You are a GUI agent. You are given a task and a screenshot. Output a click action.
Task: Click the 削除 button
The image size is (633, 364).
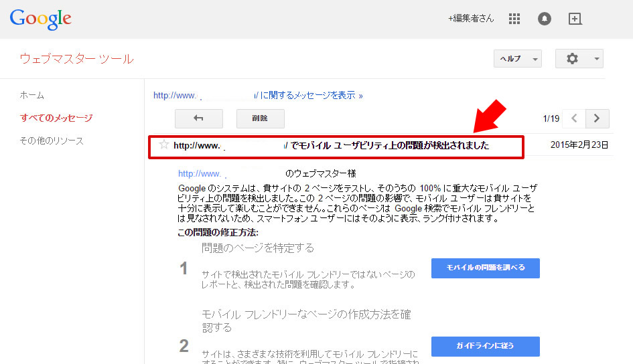click(261, 118)
